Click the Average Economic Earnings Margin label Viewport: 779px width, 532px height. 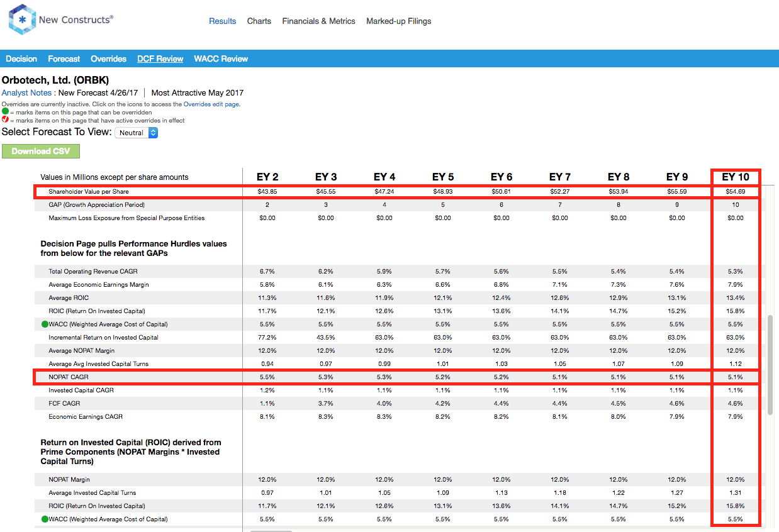point(99,284)
